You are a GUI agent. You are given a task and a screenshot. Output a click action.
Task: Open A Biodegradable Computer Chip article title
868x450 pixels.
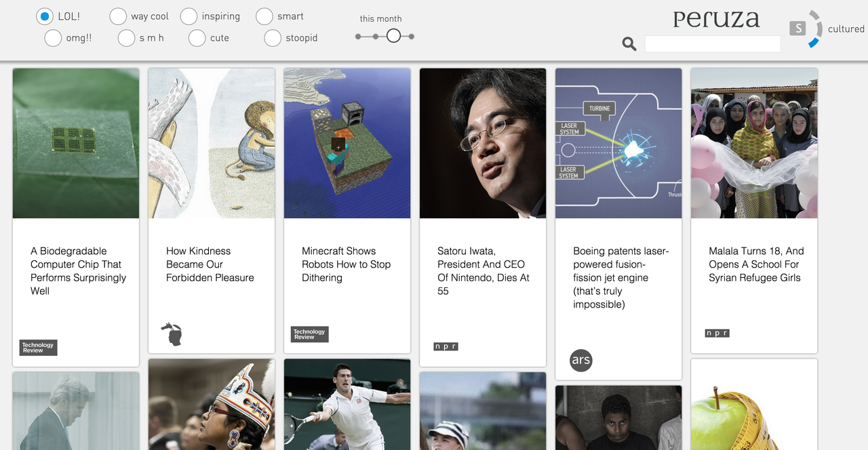79,271
